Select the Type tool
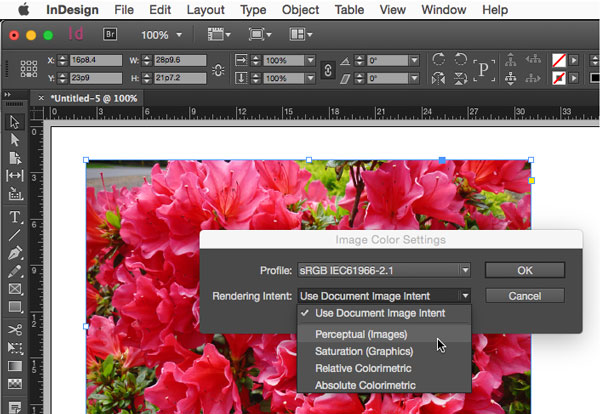 coord(15,217)
